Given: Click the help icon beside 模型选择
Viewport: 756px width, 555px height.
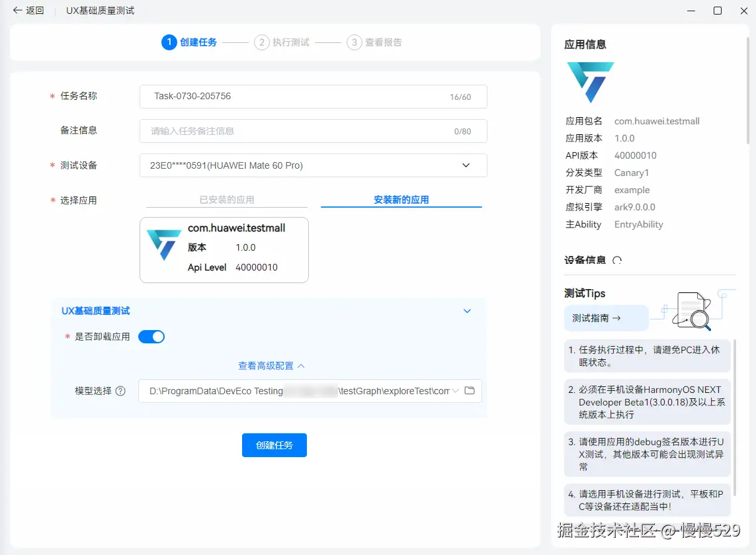Looking at the screenshot, I should 120,391.
